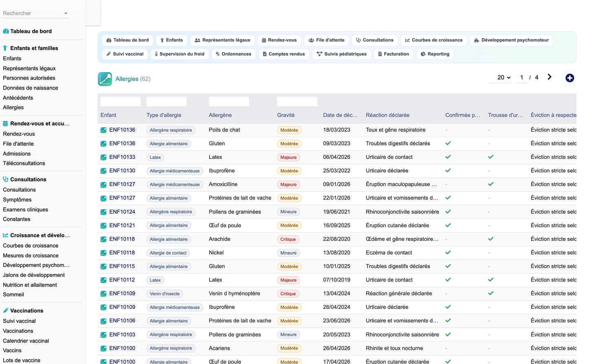Image resolution: width=589 pixels, height=364 pixels.
Task: Go to next page with chevron arrow
Action: coord(549,77)
